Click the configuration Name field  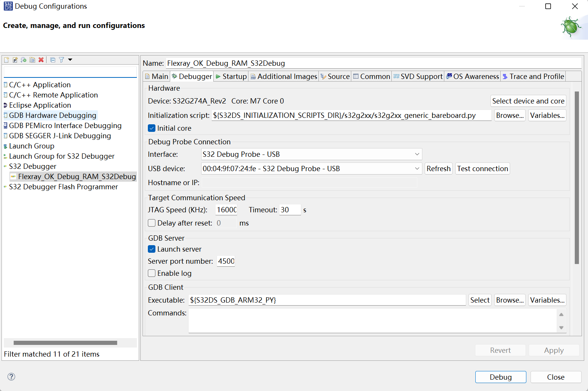[x=374, y=63]
